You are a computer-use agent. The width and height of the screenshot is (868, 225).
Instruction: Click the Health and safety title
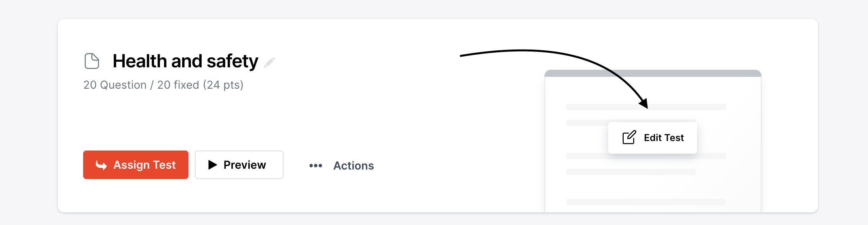pos(185,61)
